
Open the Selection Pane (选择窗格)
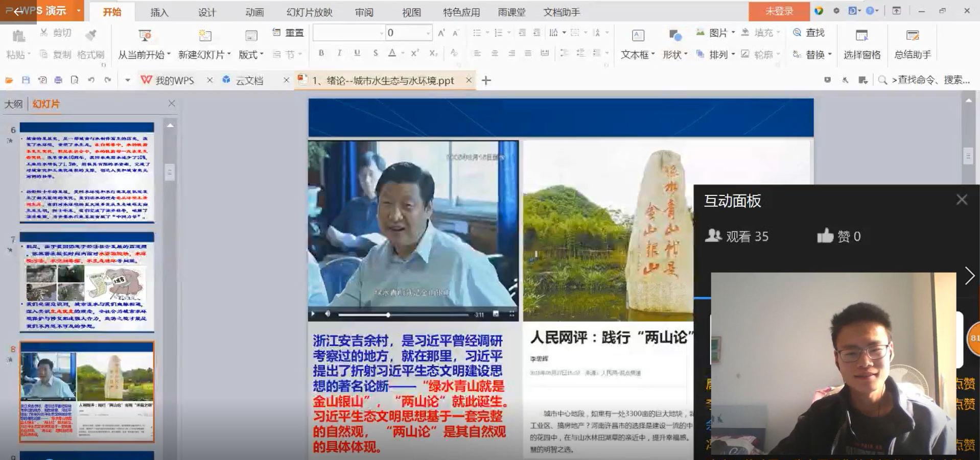click(x=862, y=43)
